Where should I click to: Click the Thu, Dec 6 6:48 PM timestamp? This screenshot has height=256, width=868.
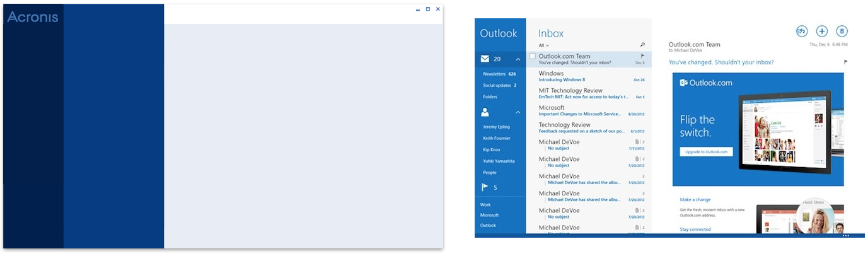(x=828, y=45)
